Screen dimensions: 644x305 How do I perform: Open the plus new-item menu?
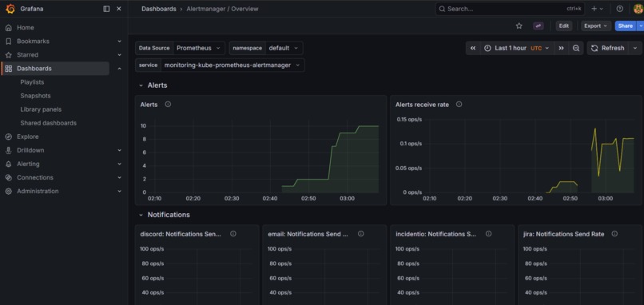pos(597,9)
